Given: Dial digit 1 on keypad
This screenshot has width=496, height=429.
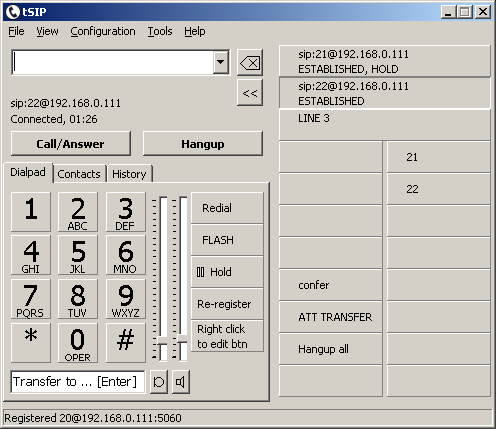Looking at the screenshot, I should (x=31, y=212).
